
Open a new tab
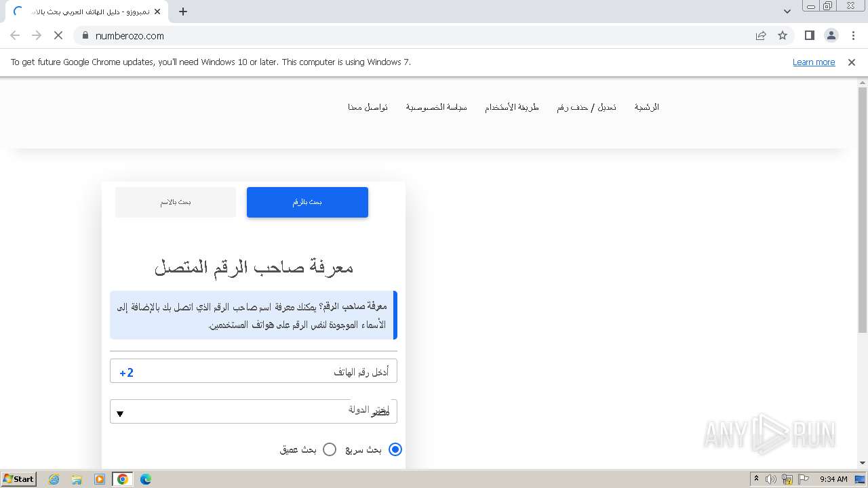(x=183, y=12)
